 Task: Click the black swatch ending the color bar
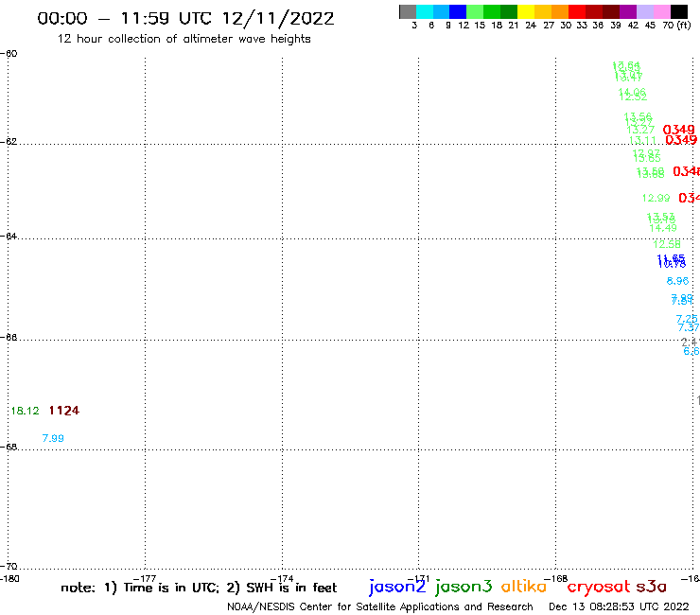coord(678,11)
